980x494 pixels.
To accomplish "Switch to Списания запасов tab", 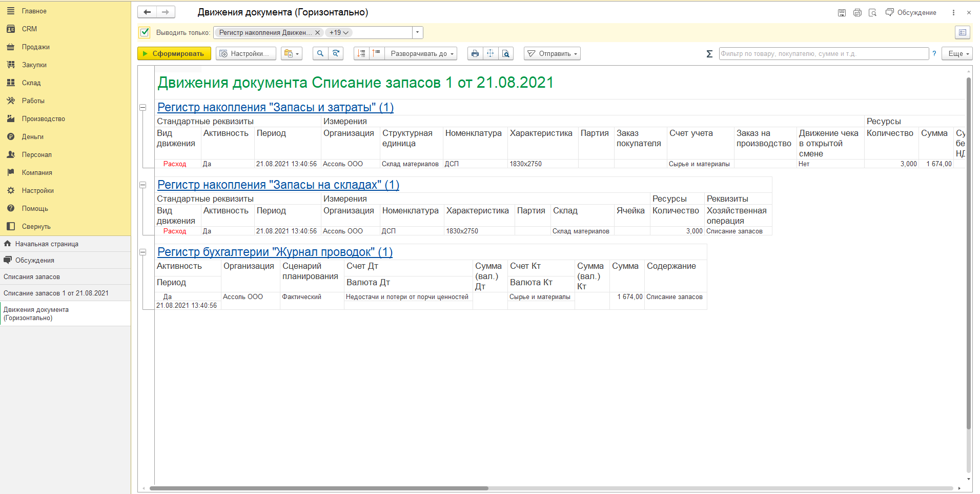I will (65, 276).
